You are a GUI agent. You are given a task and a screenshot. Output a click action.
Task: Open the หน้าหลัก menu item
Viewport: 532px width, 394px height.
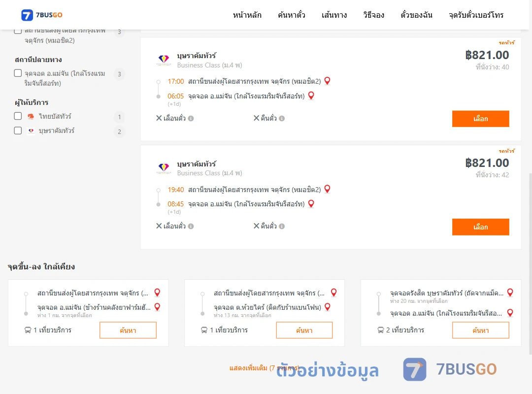pos(247,15)
